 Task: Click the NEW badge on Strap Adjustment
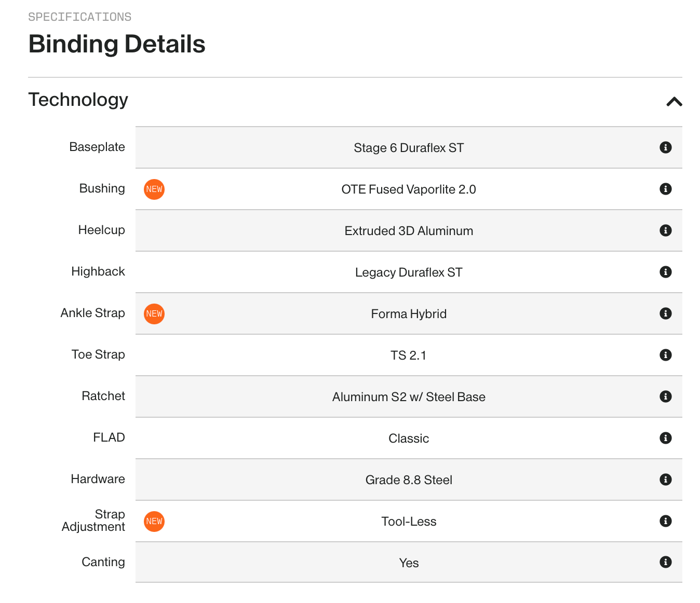click(x=154, y=522)
